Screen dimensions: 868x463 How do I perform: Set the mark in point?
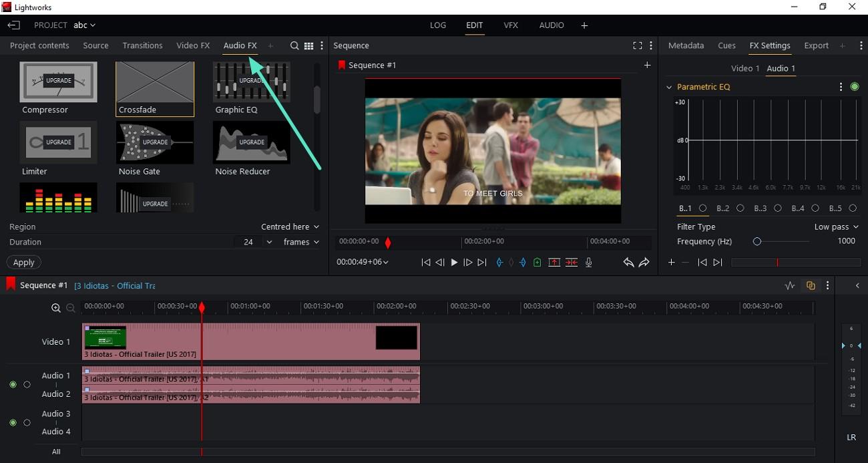[499, 263]
